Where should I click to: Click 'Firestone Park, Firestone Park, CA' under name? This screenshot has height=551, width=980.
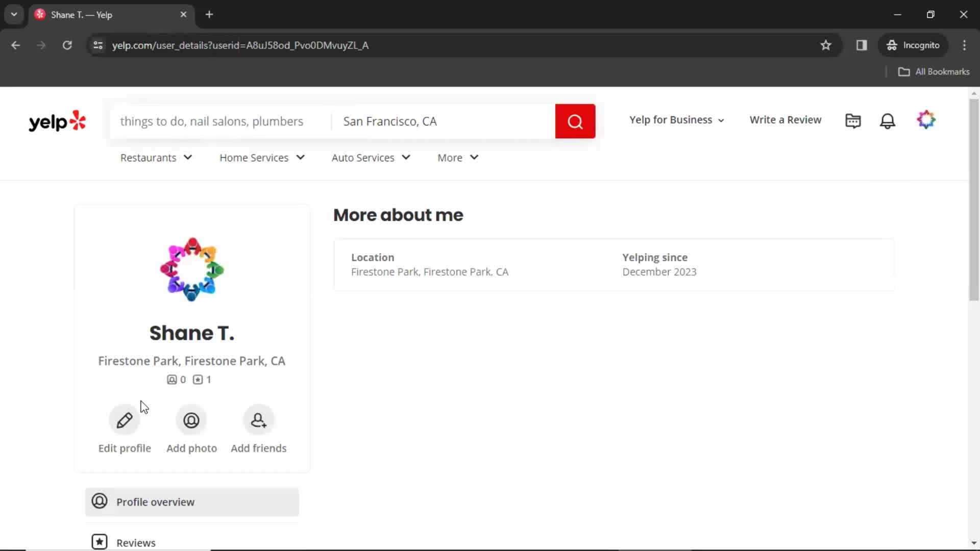coord(192,361)
